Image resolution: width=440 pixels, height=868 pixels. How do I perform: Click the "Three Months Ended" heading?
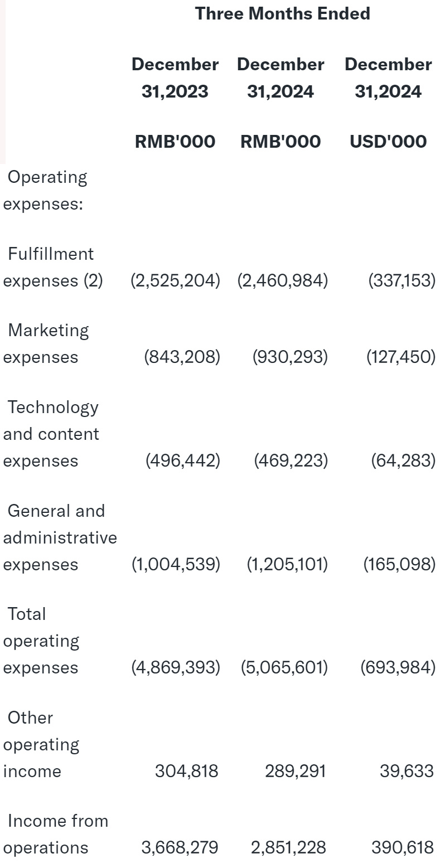(282, 14)
